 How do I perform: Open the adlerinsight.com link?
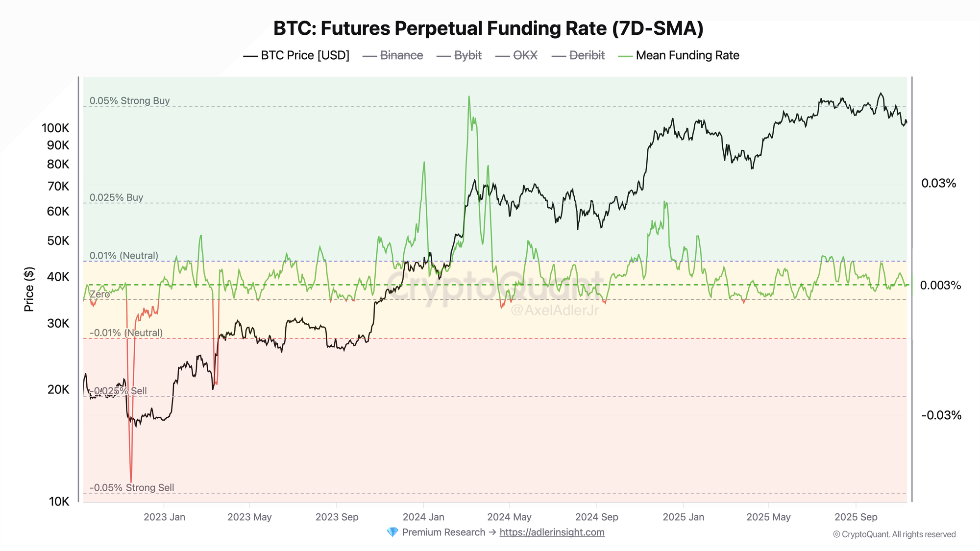tap(552, 532)
